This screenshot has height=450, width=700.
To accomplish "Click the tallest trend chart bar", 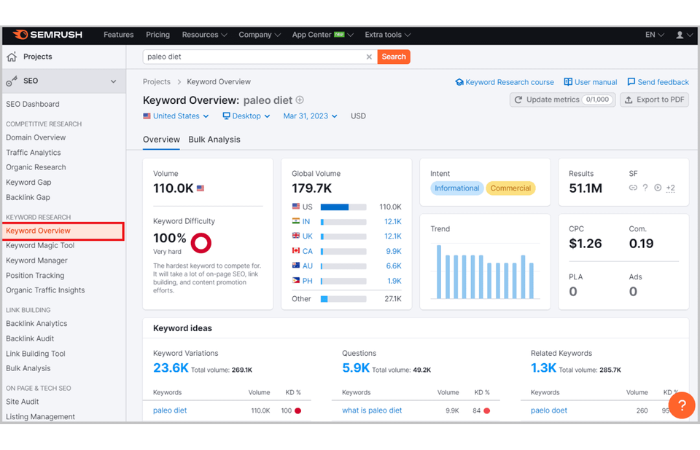I will [439, 272].
